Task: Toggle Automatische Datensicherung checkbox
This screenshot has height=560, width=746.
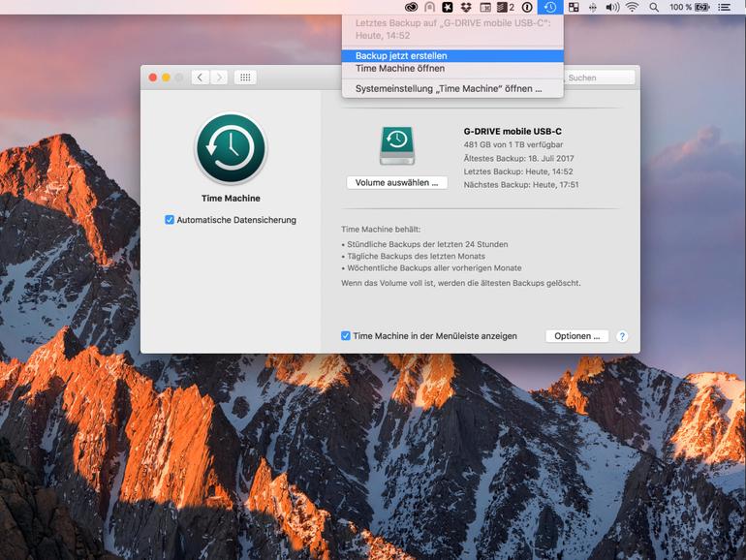Action: [170, 220]
